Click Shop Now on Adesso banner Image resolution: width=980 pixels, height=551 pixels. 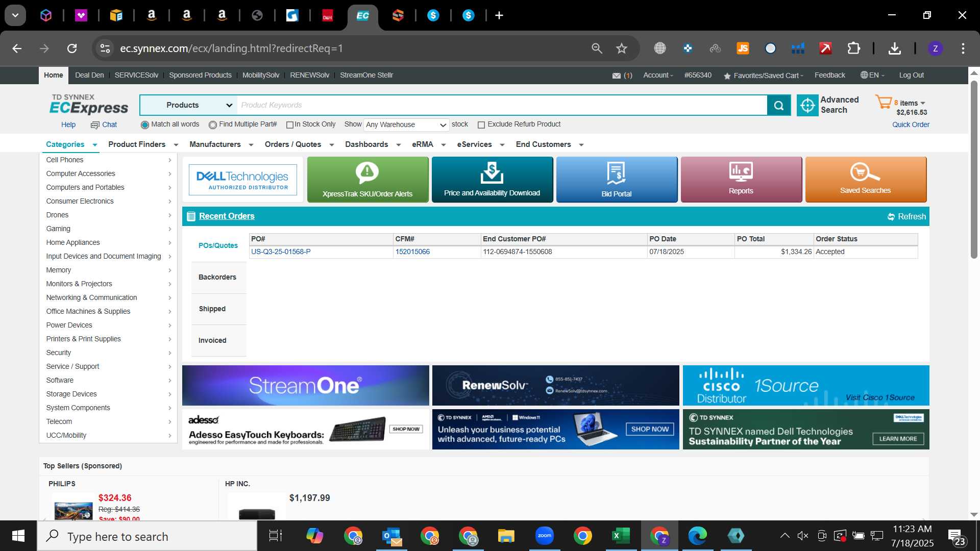click(406, 429)
